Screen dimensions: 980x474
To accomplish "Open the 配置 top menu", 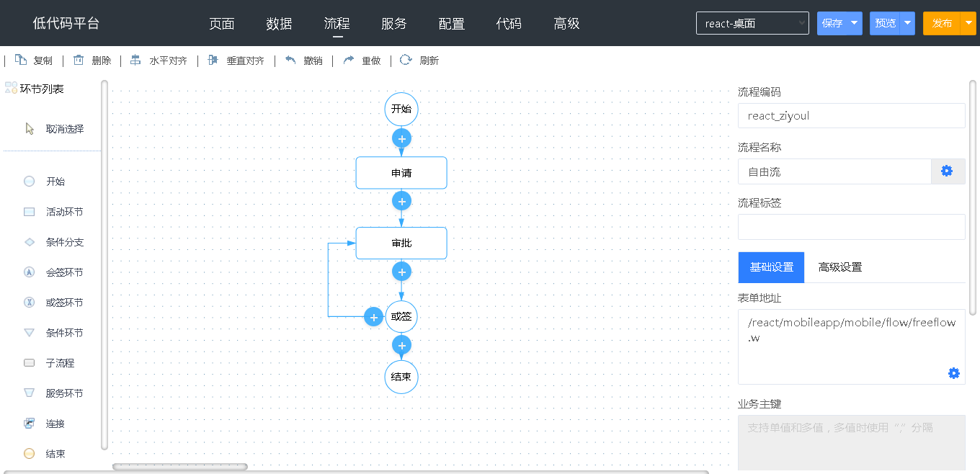I will (452, 23).
